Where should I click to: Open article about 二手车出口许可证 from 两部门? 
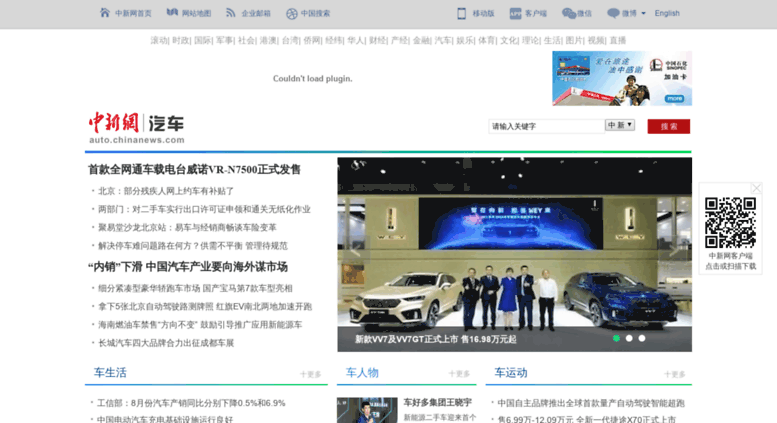pos(204,209)
